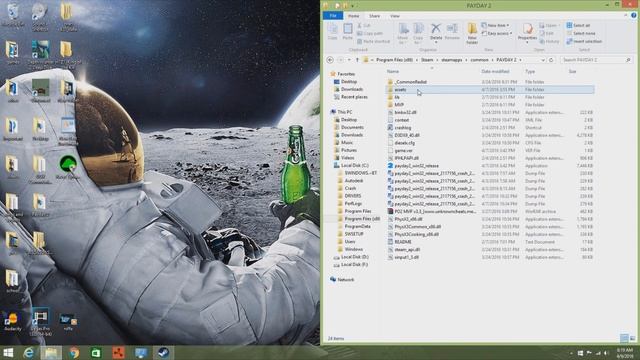Open the recent locations dropdown arrow
The height and width of the screenshot is (360, 640).
pyautogui.click(x=349, y=60)
